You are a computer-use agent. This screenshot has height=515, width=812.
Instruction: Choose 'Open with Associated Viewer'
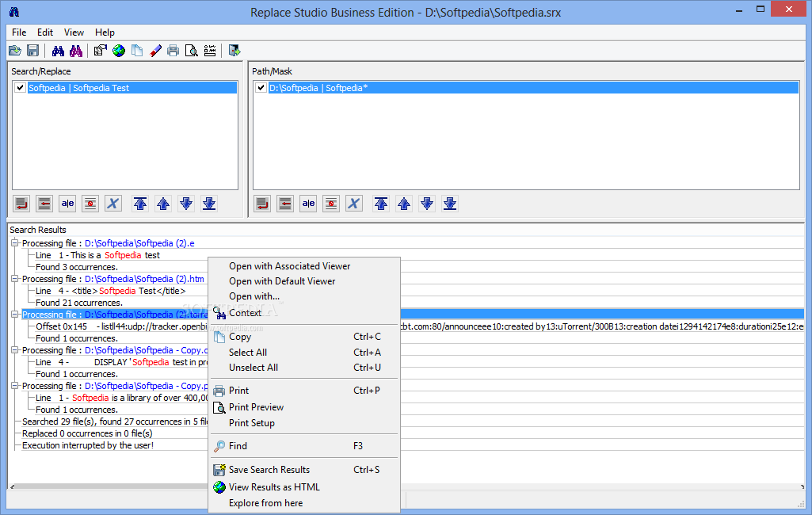[x=304, y=265]
